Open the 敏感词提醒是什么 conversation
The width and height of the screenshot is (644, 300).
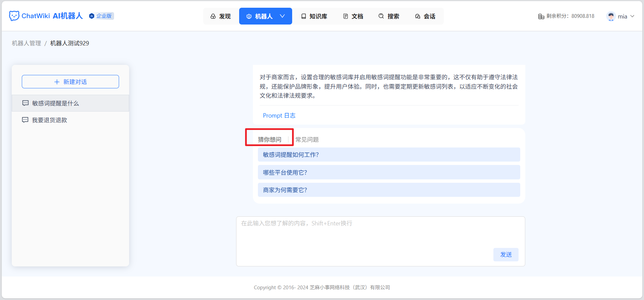[x=70, y=103]
